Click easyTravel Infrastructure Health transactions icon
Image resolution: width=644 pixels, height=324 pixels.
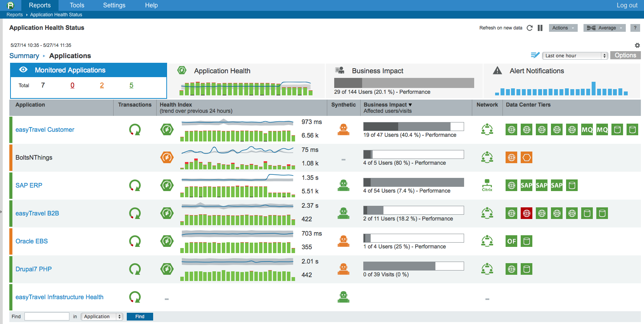[135, 297]
